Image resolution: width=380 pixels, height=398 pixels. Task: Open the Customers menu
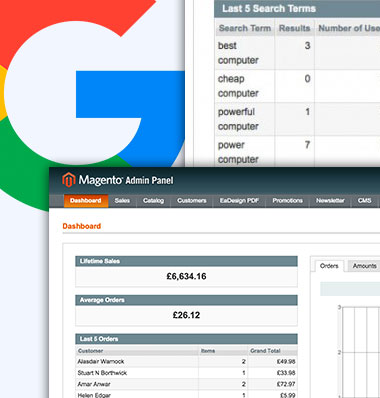(192, 201)
